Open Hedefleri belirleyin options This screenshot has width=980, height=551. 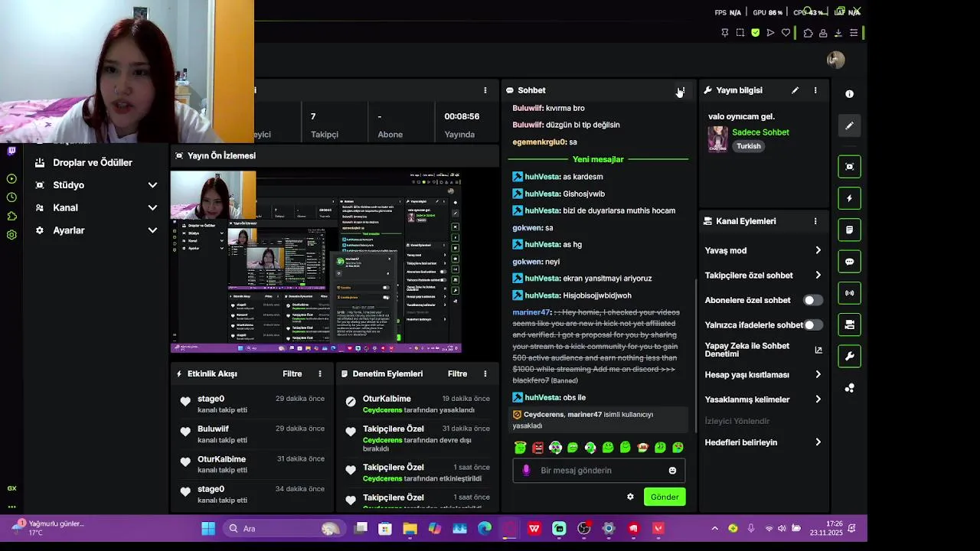763,442
